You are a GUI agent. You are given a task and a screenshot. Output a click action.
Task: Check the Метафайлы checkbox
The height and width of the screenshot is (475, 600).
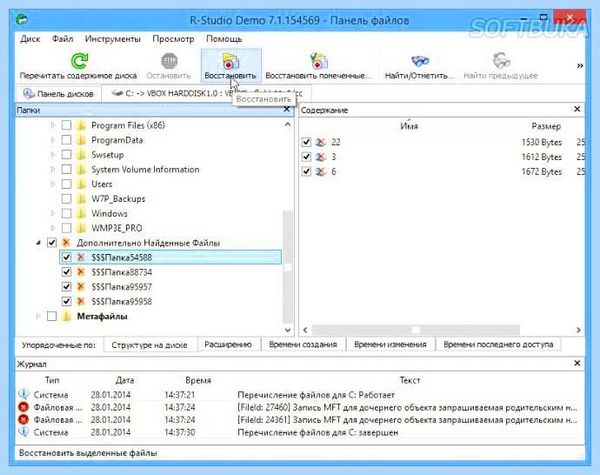point(52,316)
